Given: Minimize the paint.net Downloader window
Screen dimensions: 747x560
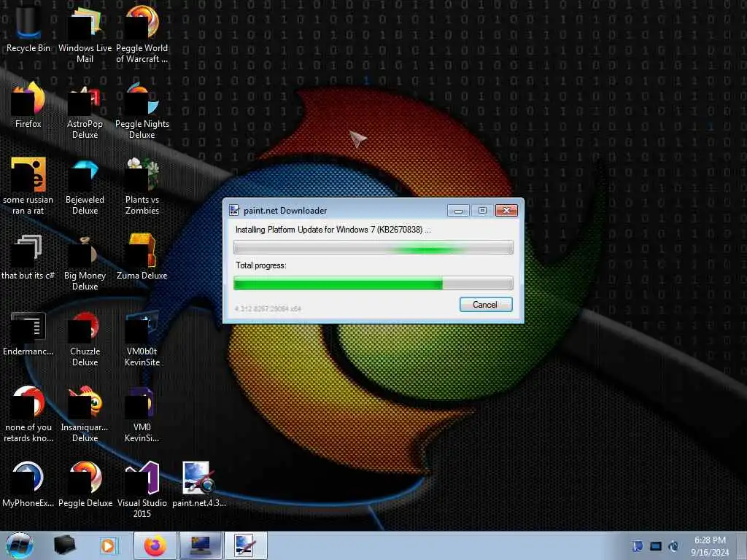Looking at the screenshot, I should pos(458,211).
